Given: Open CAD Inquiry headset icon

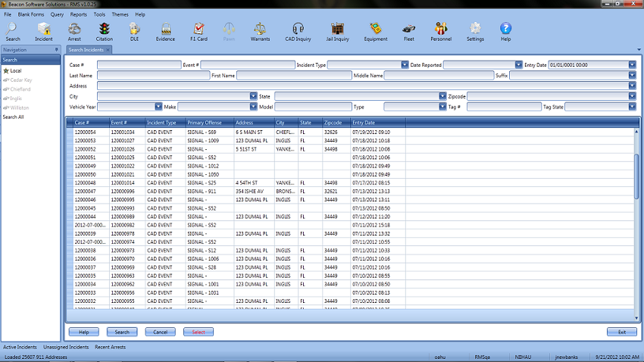Looking at the screenshot, I should 299,30.
